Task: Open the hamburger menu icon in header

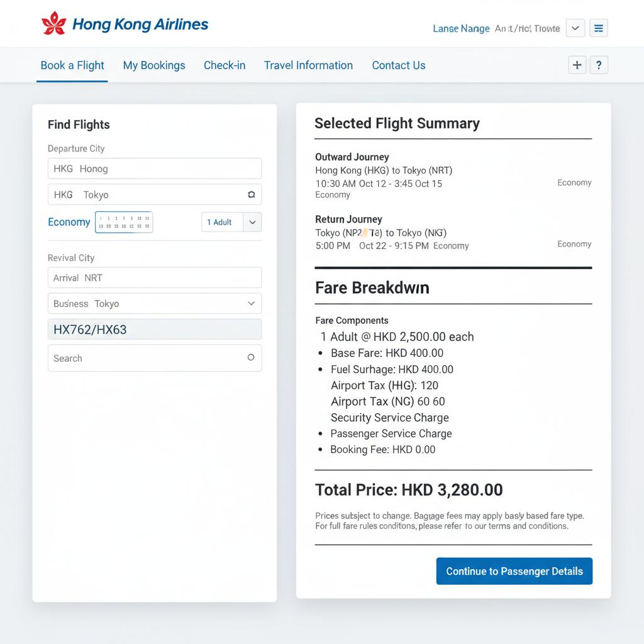Action: coord(599,28)
